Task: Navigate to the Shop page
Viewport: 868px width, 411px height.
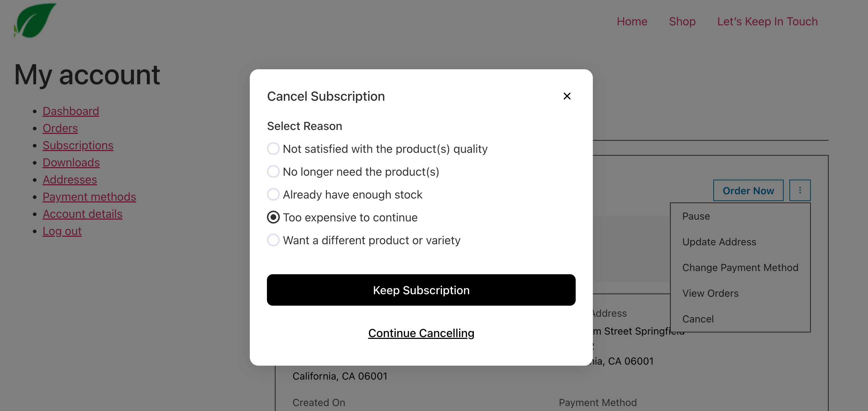Action: click(x=682, y=21)
